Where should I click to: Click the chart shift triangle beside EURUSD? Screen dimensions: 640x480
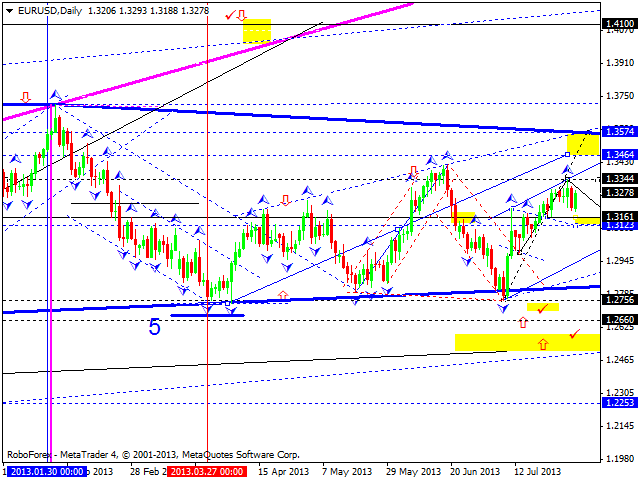point(6,8)
